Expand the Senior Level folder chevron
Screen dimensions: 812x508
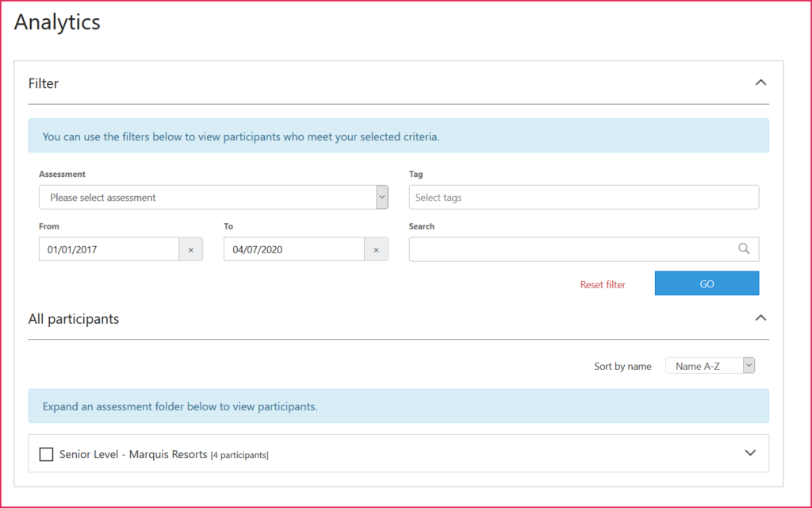pyautogui.click(x=750, y=453)
